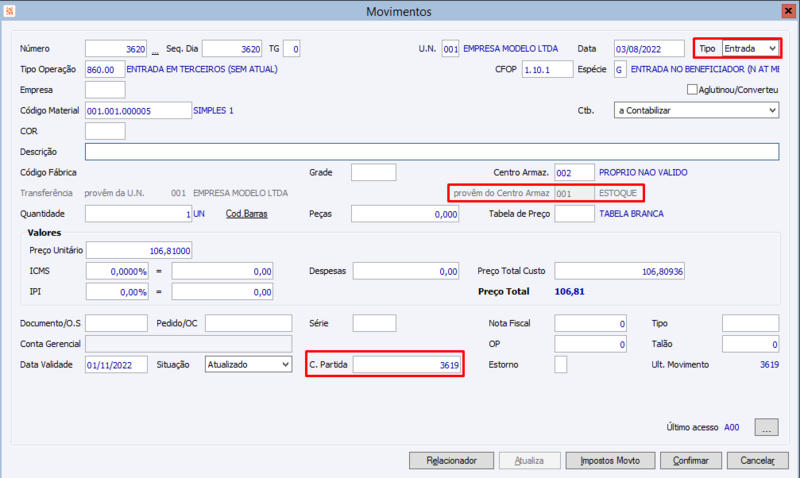
Task: Click the Código Material field
Action: click(138, 110)
